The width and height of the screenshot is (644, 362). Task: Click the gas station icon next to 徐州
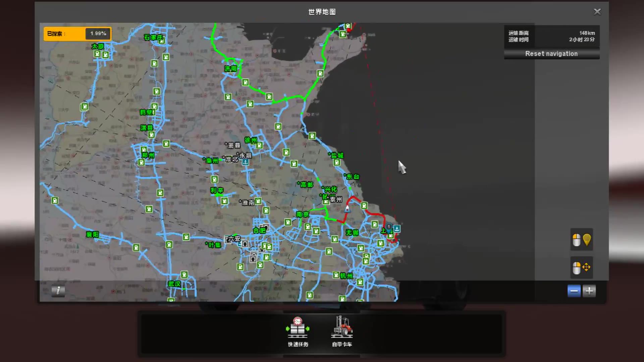point(259,145)
